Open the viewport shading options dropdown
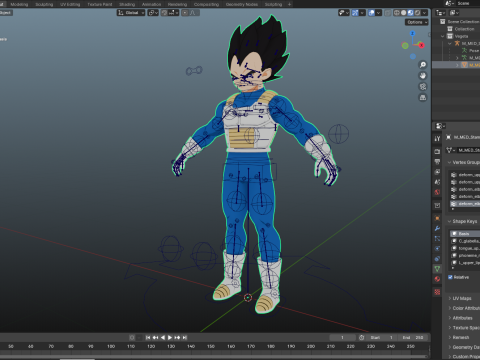 click(424, 13)
